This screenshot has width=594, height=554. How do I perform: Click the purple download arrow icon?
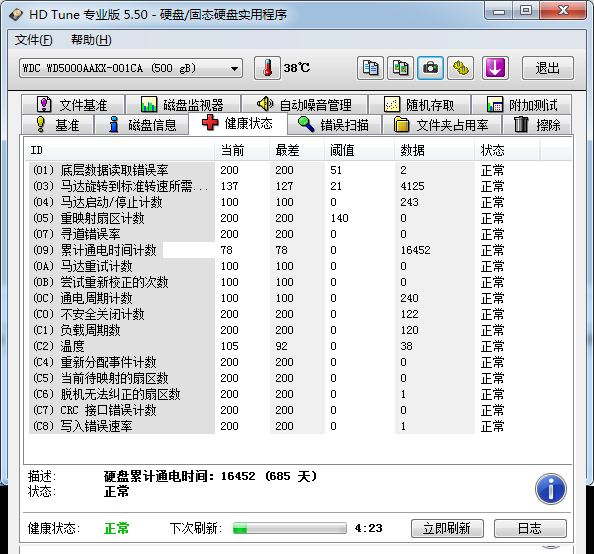coord(495,68)
